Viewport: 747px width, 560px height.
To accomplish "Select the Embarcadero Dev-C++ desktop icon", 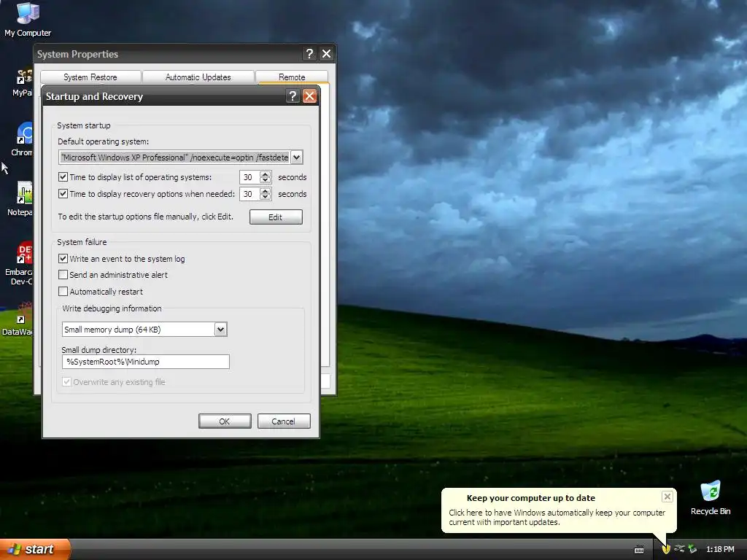I will coord(20,262).
